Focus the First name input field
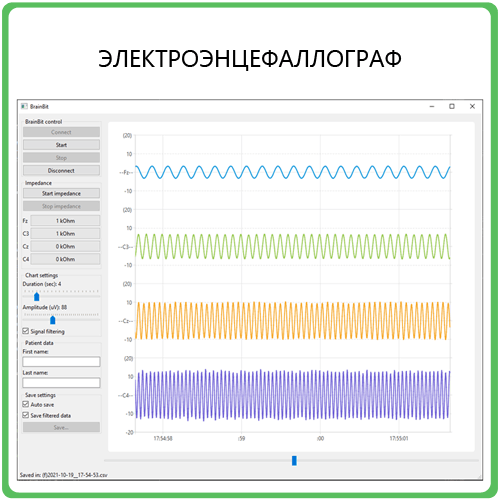This screenshot has height=500, width=500. [61, 362]
